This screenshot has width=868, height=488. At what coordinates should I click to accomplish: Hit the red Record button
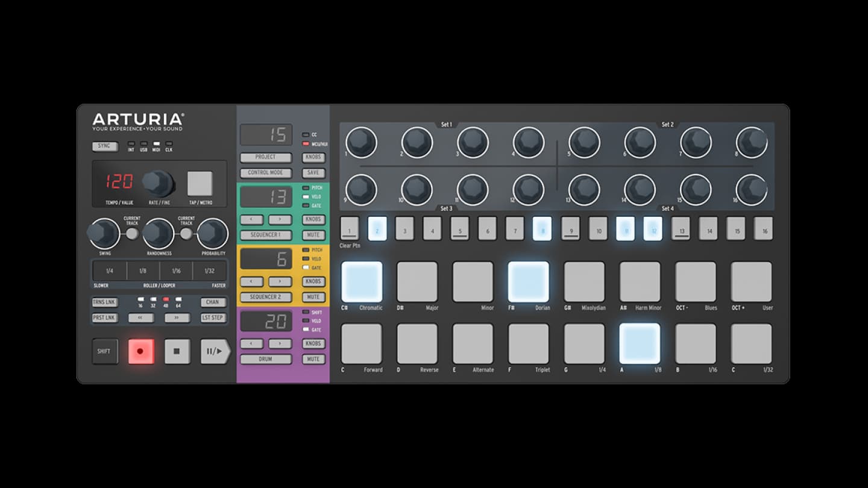(141, 351)
